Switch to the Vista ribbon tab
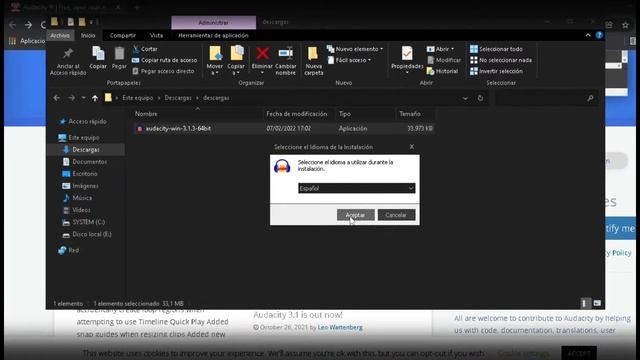This screenshot has width=640, height=360. [156, 36]
